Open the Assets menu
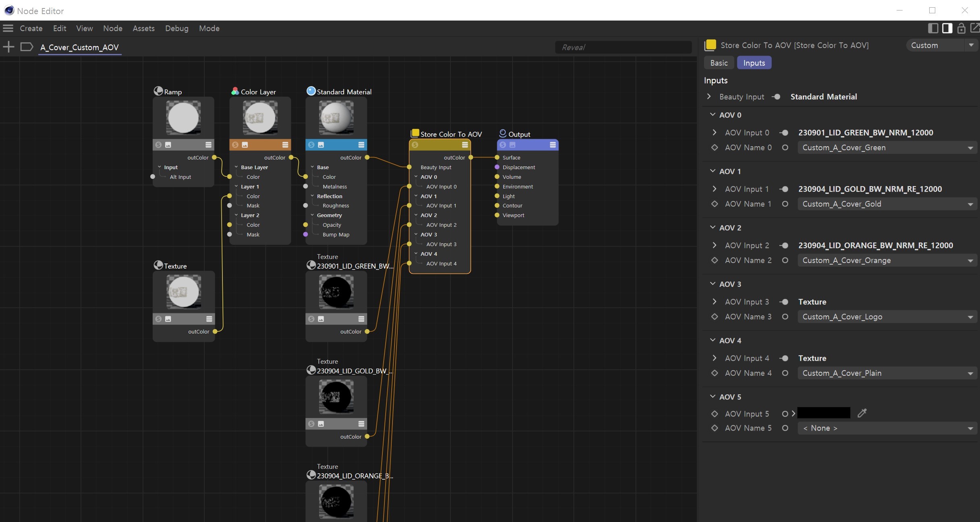 pos(143,28)
